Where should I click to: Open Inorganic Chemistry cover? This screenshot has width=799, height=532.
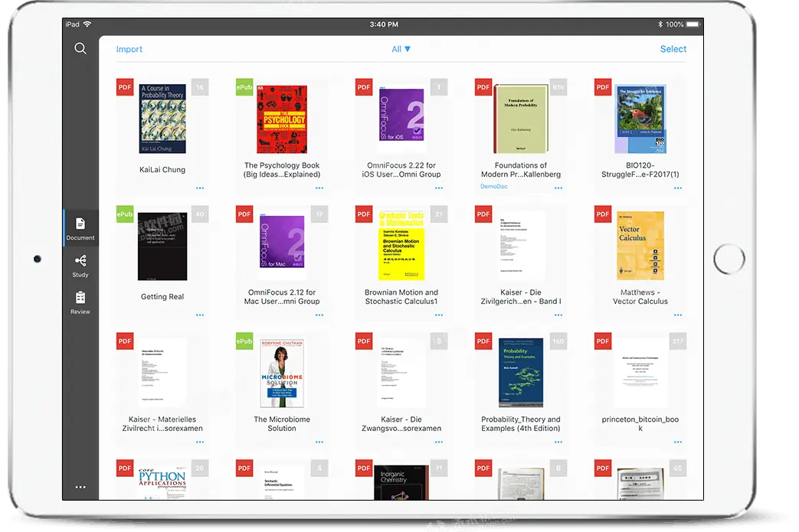click(x=401, y=482)
